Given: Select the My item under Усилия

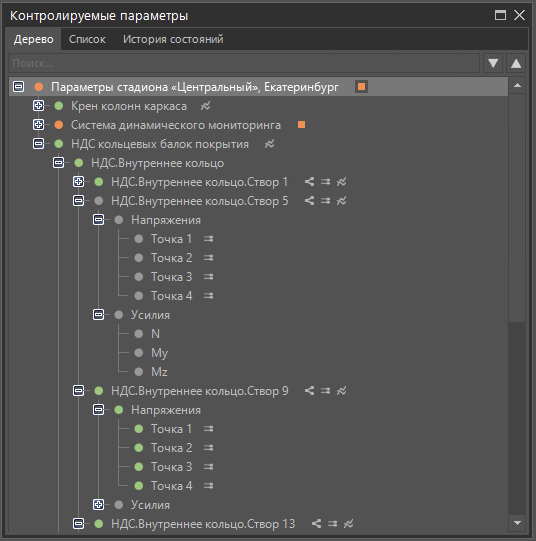Looking at the screenshot, I should 159,353.
